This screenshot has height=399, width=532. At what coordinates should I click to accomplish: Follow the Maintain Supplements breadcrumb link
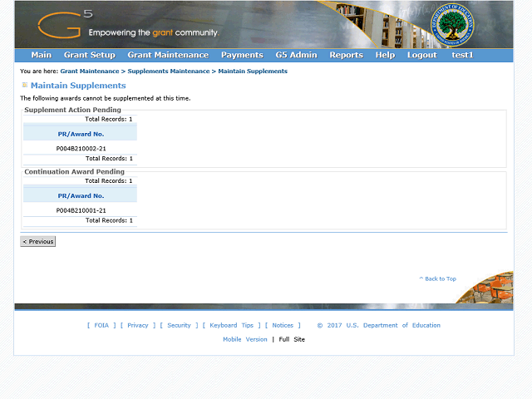253,71
